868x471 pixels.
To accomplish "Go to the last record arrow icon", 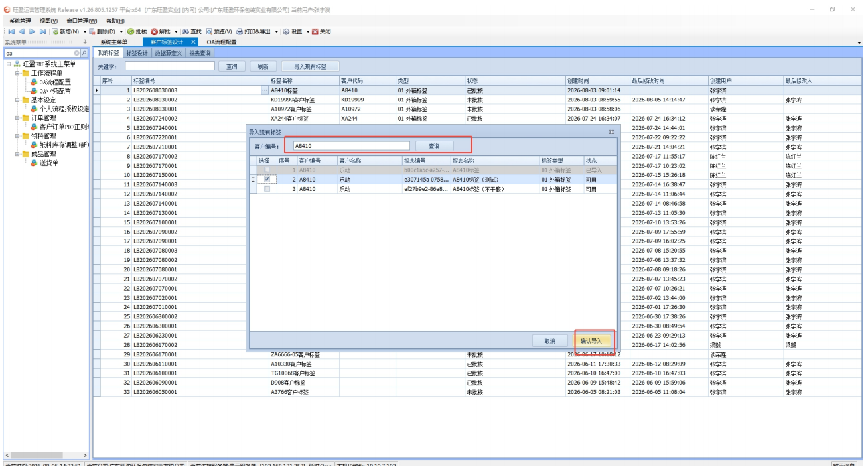I will [x=43, y=31].
